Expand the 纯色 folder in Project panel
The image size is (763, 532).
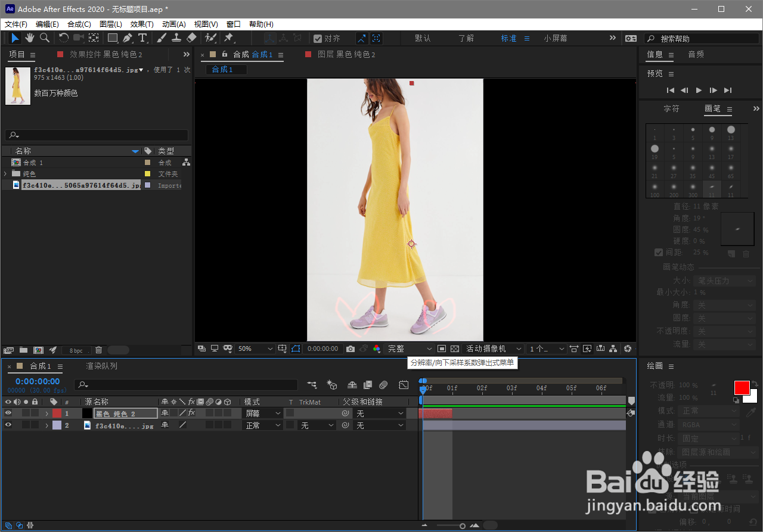click(x=5, y=174)
